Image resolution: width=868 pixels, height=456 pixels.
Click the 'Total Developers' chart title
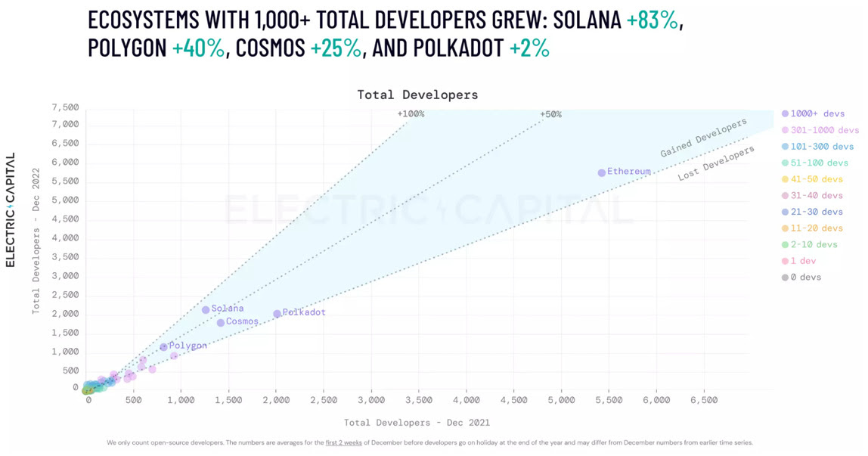click(x=417, y=95)
